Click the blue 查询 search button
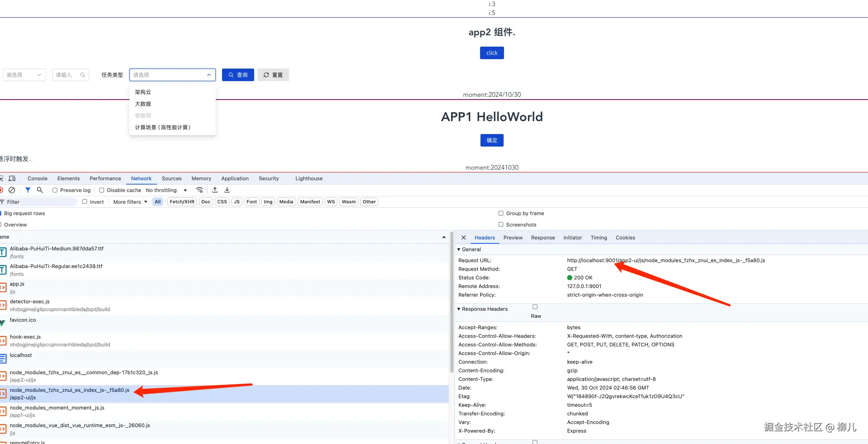868x444 pixels. [238, 75]
